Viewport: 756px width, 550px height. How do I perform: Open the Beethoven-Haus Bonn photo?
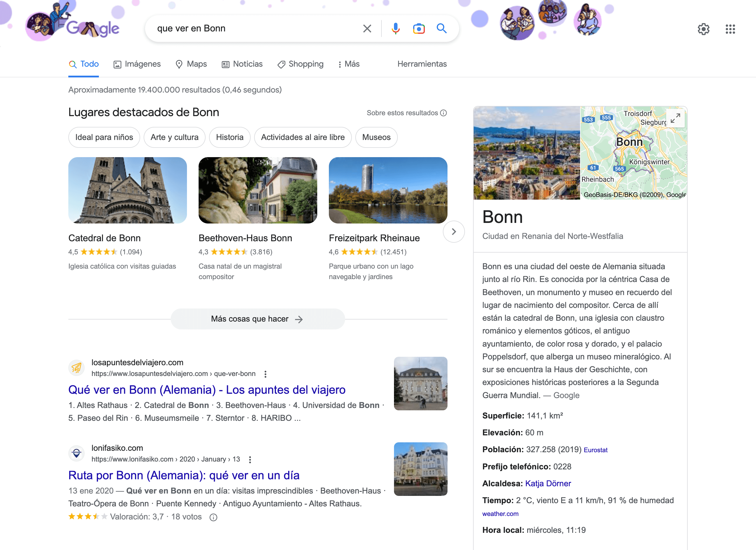pos(258,190)
